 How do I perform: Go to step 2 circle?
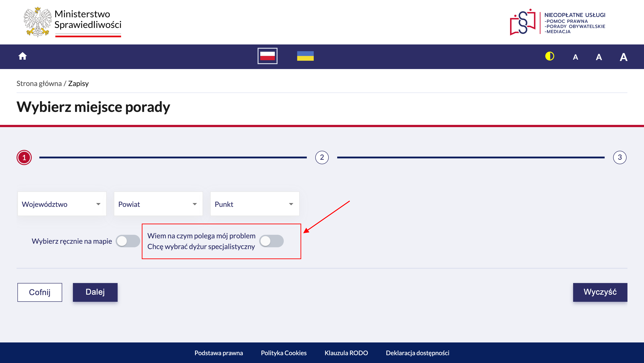(322, 157)
